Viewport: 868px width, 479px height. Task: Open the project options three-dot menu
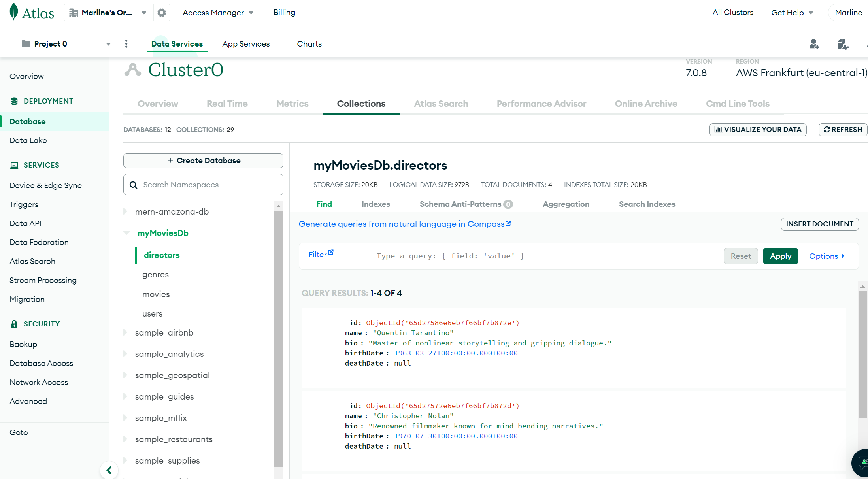pos(126,44)
